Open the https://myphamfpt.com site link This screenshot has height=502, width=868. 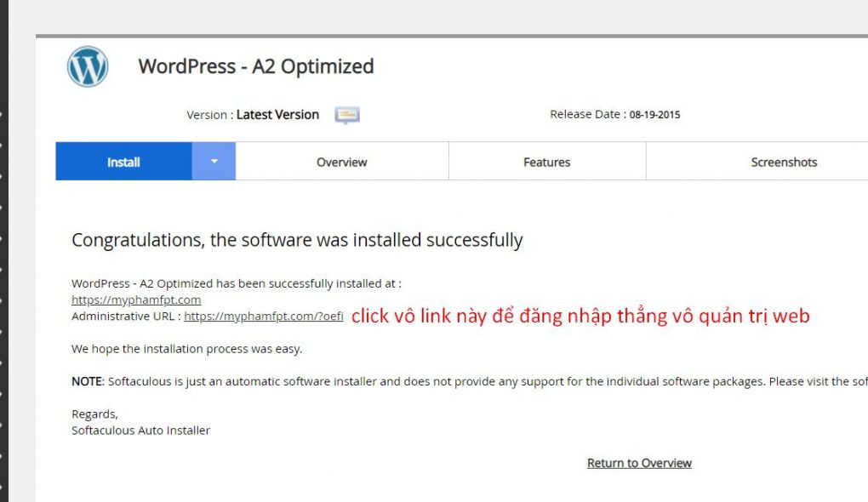click(x=136, y=299)
